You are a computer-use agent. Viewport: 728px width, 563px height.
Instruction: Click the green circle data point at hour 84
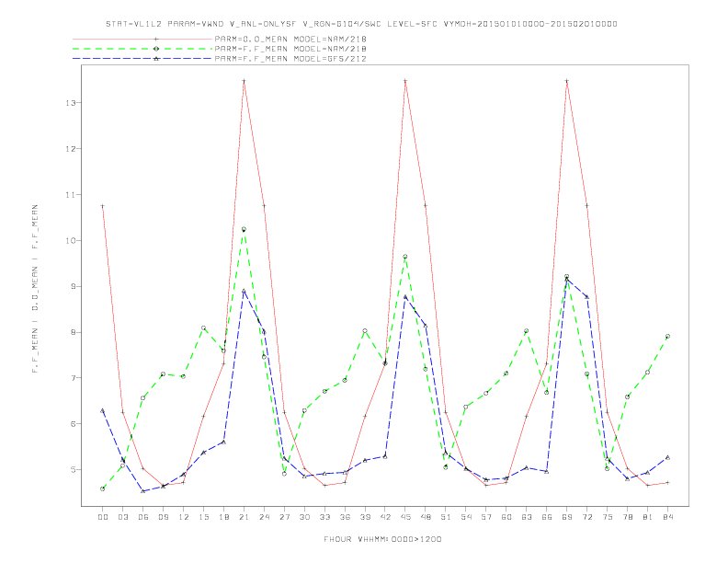click(667, 337)
